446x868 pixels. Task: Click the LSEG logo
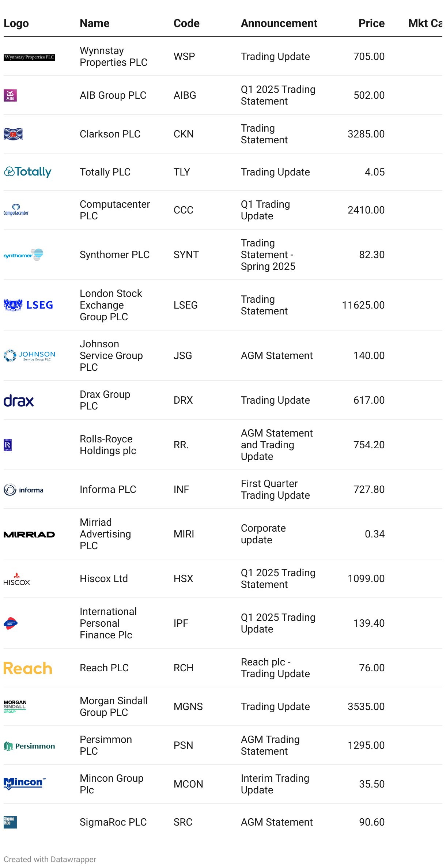[29, 305]
